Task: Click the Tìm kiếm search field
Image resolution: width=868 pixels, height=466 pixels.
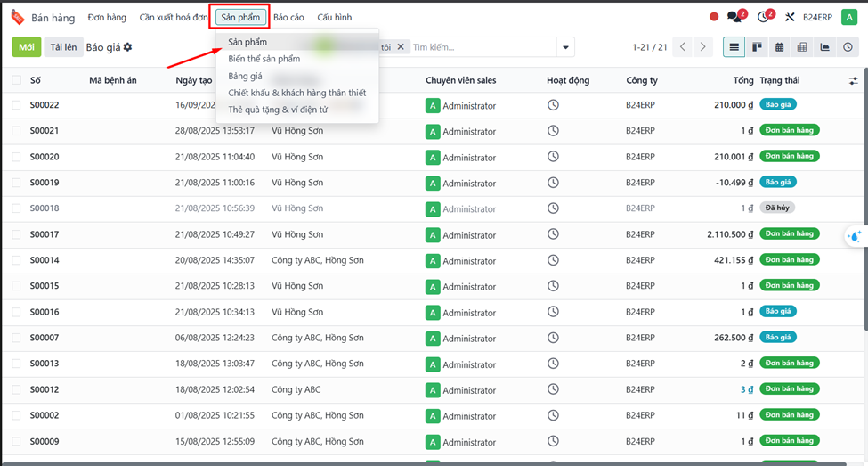Action: [x=481, y=47]
